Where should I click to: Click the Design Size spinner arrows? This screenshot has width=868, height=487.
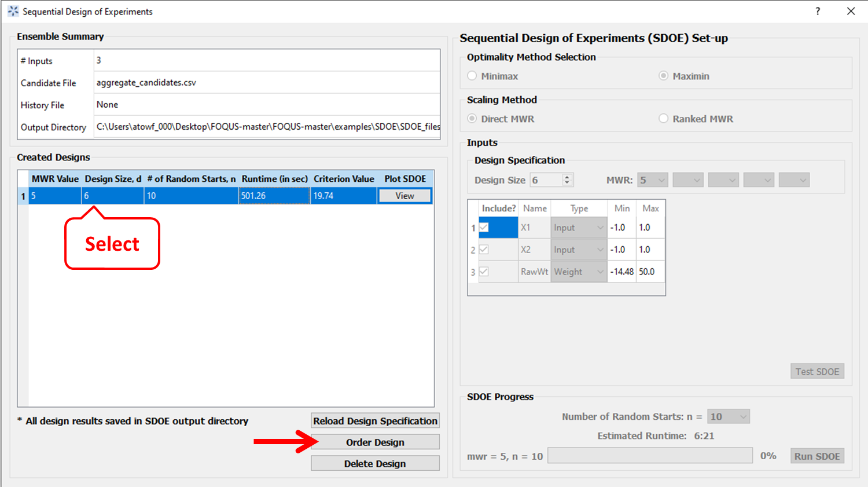click(x=567, y=180)
